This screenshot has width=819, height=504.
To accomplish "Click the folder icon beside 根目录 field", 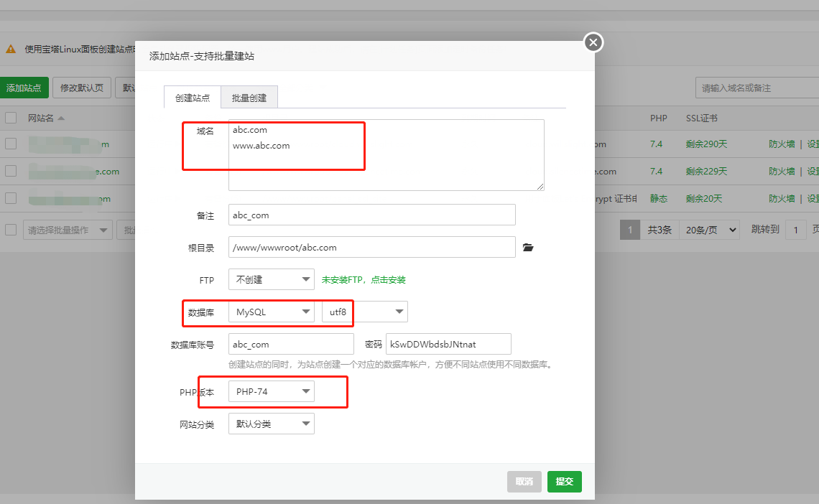I will point(528,247).
